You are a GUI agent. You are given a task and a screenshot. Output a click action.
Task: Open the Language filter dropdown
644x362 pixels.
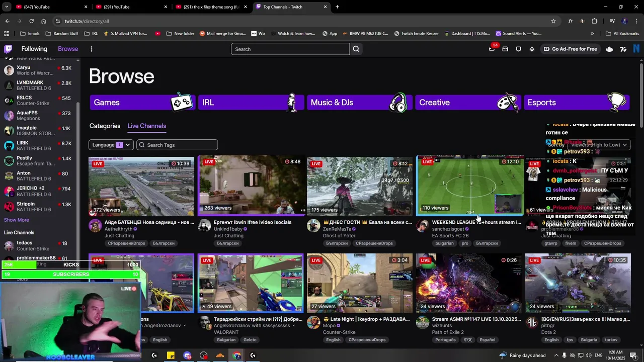(111, 145)
